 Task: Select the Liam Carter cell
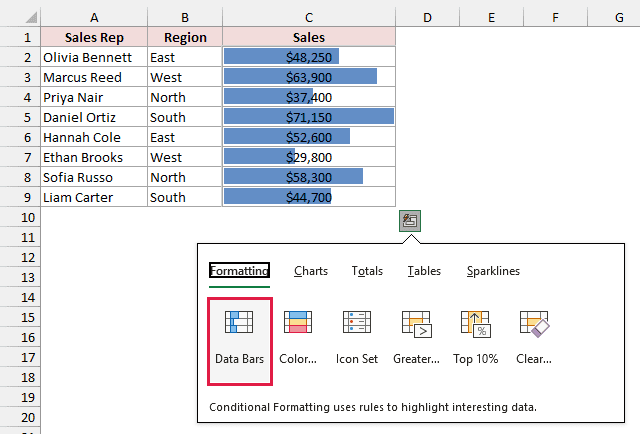click(x=94, y=197)
